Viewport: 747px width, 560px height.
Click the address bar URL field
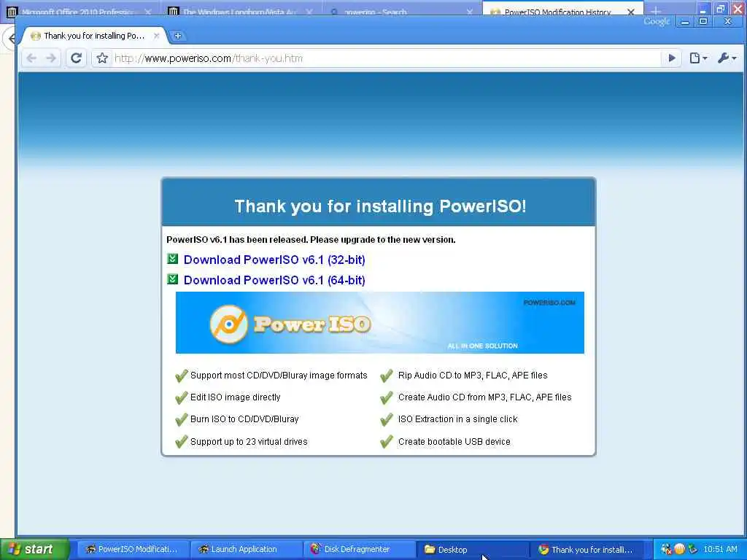pos(386,58)
